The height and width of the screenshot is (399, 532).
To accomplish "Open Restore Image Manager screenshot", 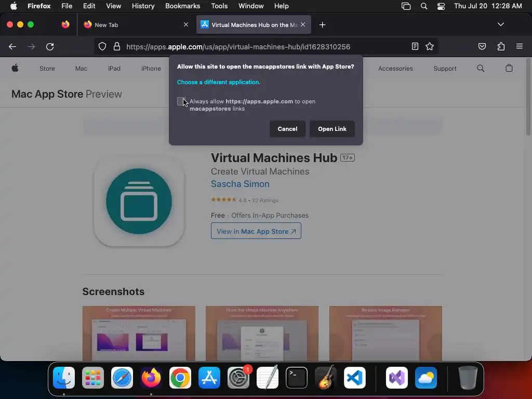I will (x=385, y=333).
